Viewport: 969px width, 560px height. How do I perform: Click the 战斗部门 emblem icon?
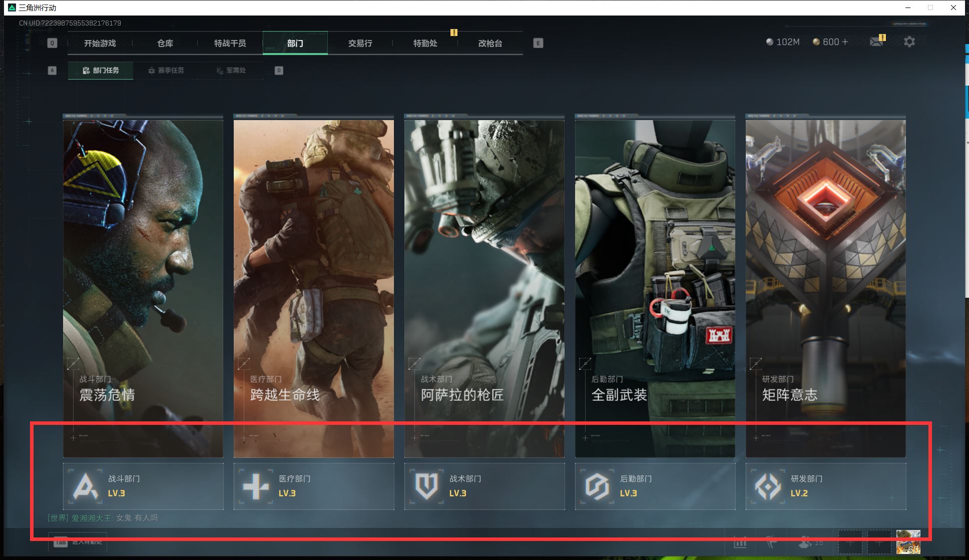[85, 486]
